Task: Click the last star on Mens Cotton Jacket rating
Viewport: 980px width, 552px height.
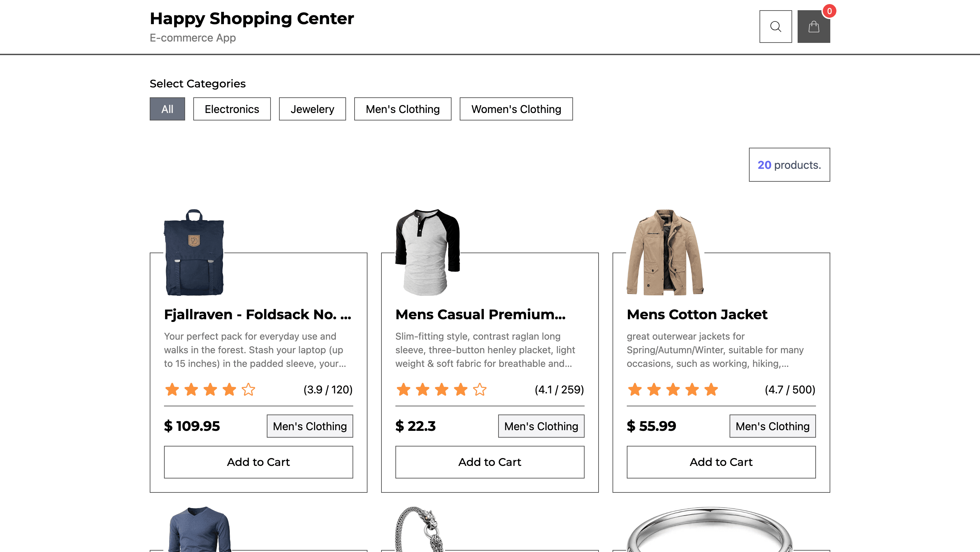Action: (x=710, y=390)
